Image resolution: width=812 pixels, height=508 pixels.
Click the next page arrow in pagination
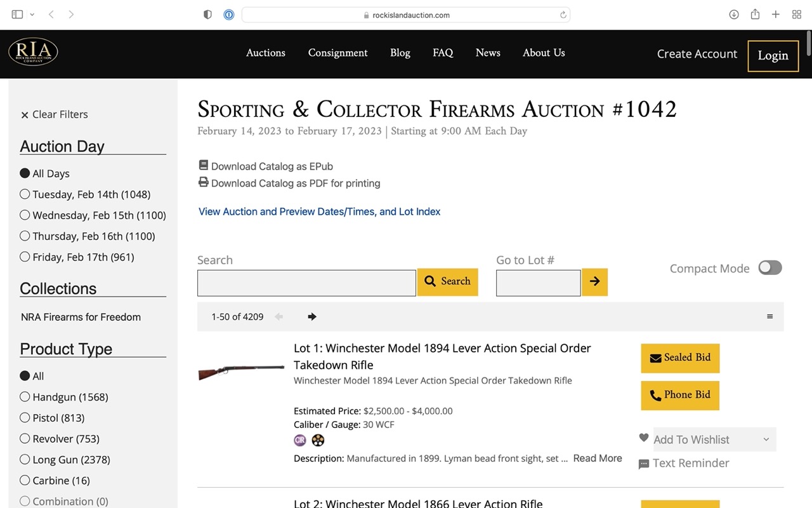pyautogui.click(x=311, y=317)
